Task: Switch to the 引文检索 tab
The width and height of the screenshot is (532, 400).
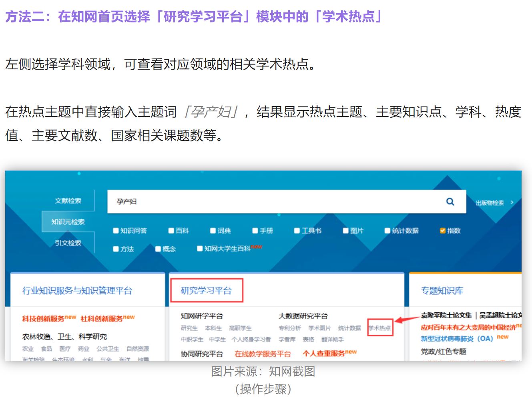Action: 68,243
